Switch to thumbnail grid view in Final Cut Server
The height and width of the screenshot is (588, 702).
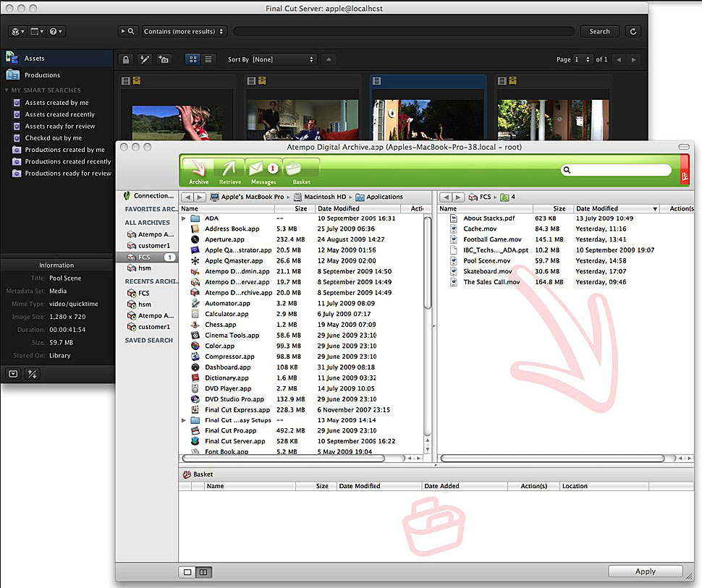193,59
